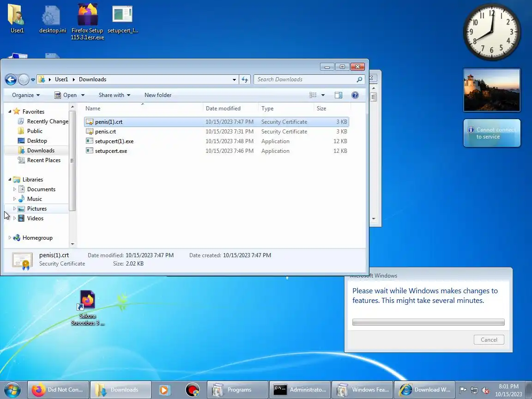Toggle the preview pane button

click(x=338, y=95)
